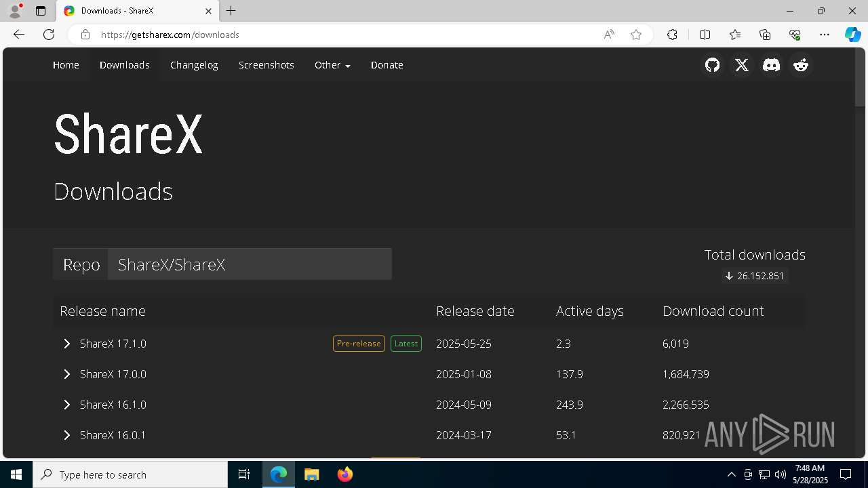Open Browser essentials heart icon
868x488 pixels.
[x=795, y=35]
